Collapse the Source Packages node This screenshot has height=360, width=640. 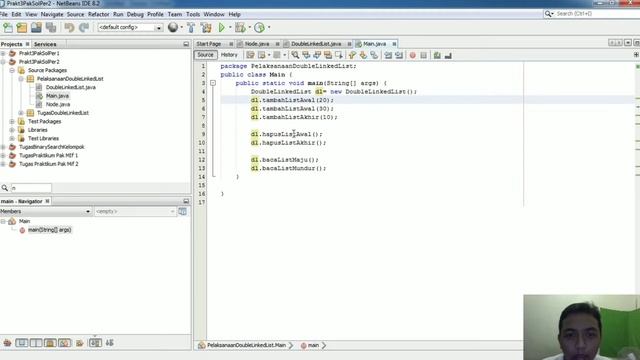click(x=12, y=70)
